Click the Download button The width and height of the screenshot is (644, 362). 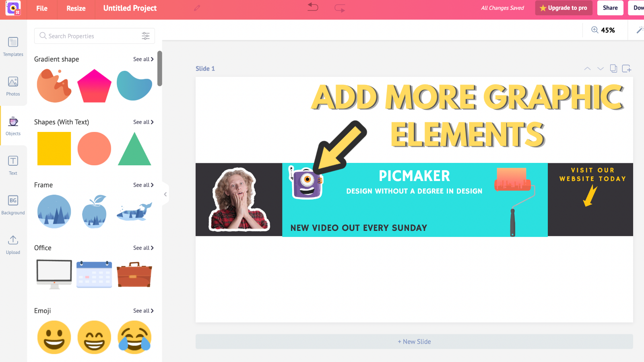(637, 8)
